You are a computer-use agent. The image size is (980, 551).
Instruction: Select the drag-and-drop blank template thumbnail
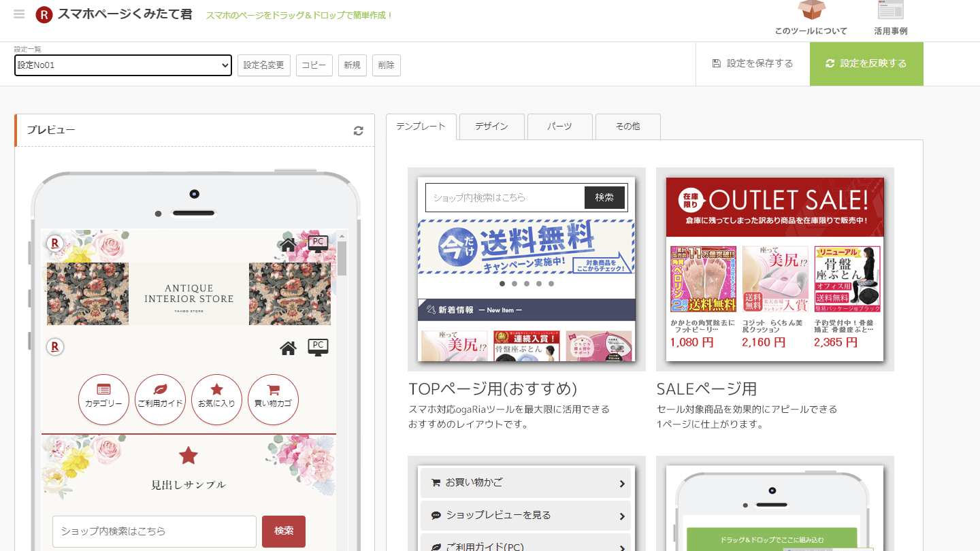[775, 503]
